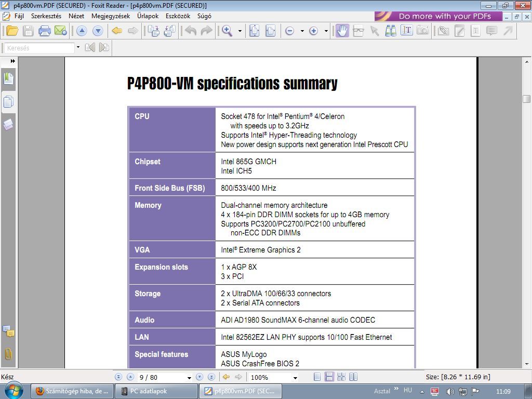
Task: Go to previous view yellow arrow in status bar
Action: click(x=226, y=377)
